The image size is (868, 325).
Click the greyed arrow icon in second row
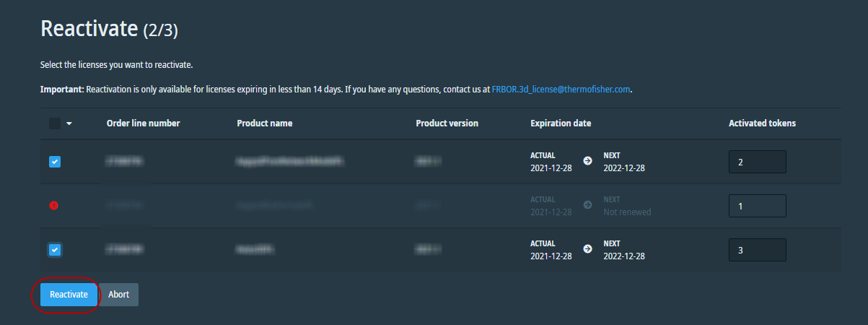coord(587,206)
